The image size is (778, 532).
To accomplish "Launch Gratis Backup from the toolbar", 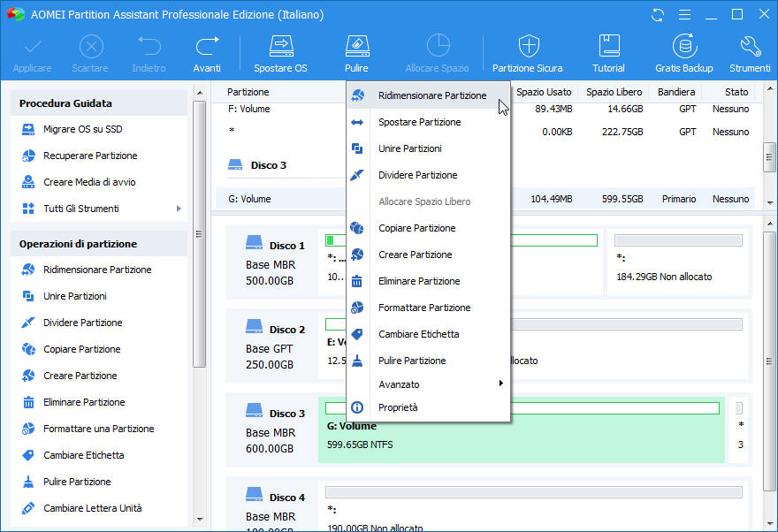I will [683, 54].
